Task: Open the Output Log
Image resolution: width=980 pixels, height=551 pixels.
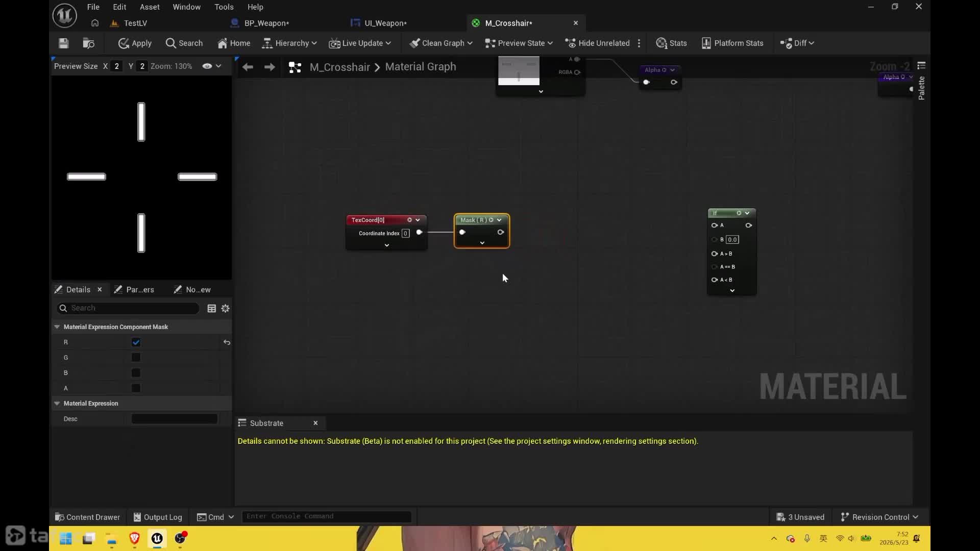Action: click(158, 517)
